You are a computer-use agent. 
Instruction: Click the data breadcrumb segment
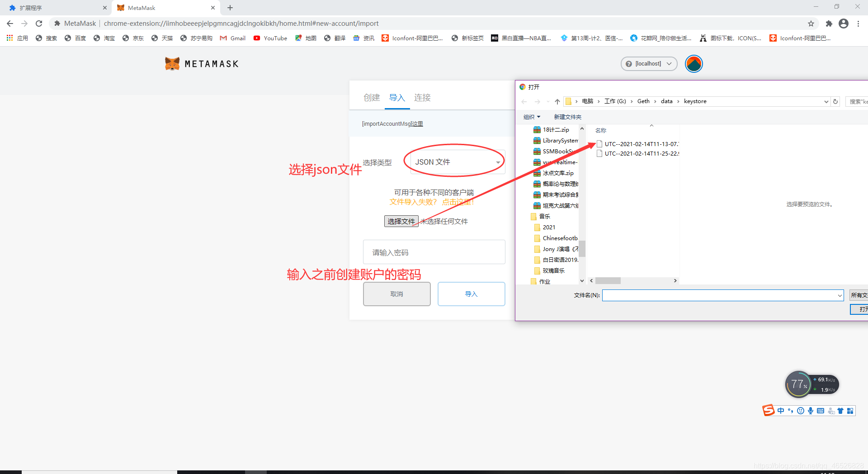(666, 101)
